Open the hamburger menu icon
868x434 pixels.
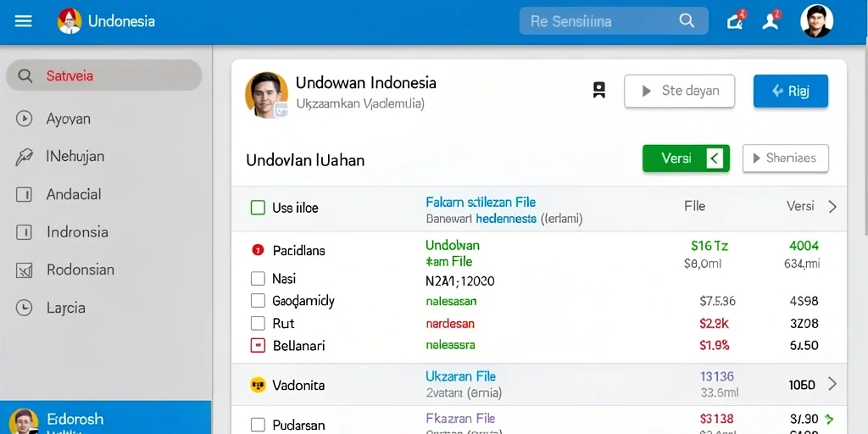click(23, 21)
